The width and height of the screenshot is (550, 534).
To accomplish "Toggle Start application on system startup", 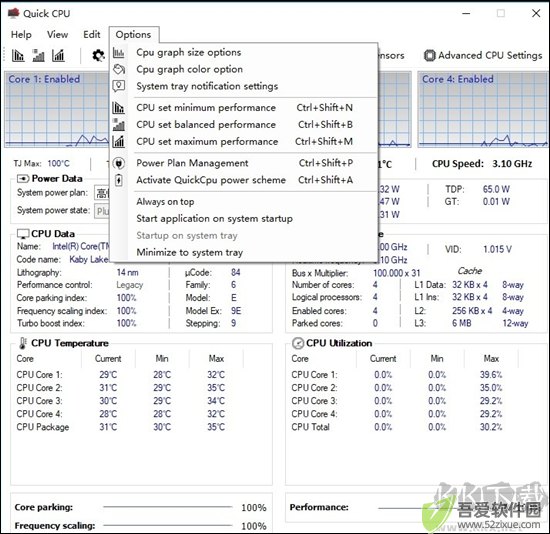I will tap(244, 219).
